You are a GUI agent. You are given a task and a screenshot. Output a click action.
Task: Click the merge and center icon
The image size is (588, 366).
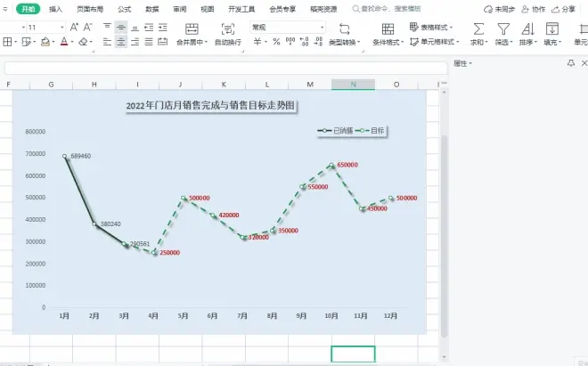point(192,28)
